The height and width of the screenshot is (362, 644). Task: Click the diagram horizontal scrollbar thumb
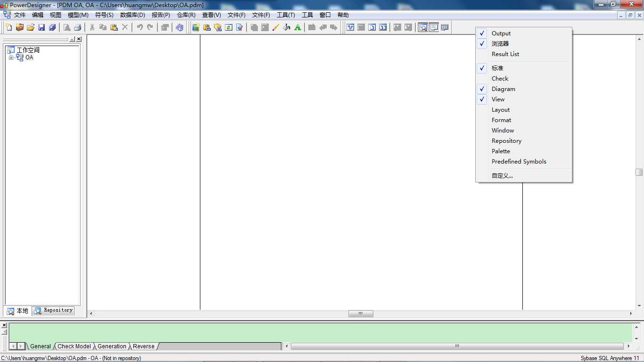click(361, 313)
